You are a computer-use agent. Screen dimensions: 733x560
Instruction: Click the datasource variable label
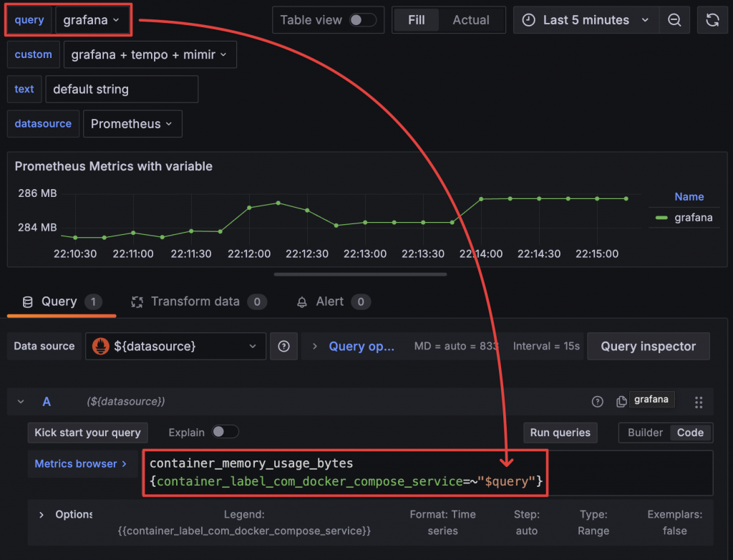tap(43, 124)
